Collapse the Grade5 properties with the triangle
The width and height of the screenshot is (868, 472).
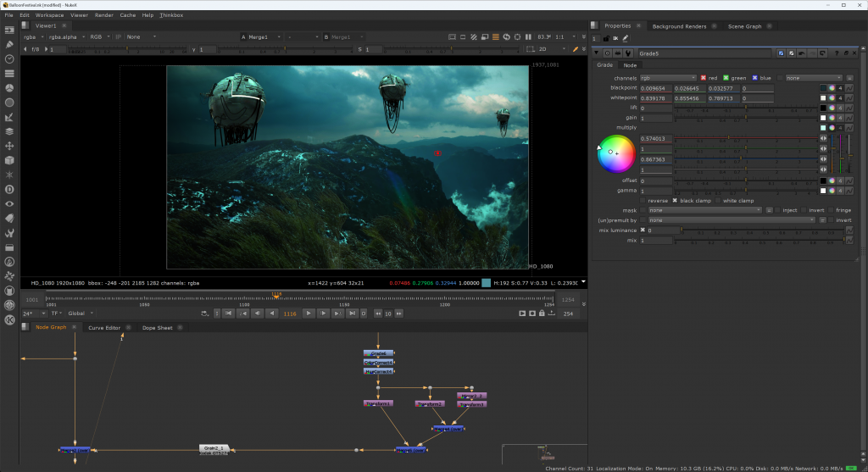click(596, 53)
